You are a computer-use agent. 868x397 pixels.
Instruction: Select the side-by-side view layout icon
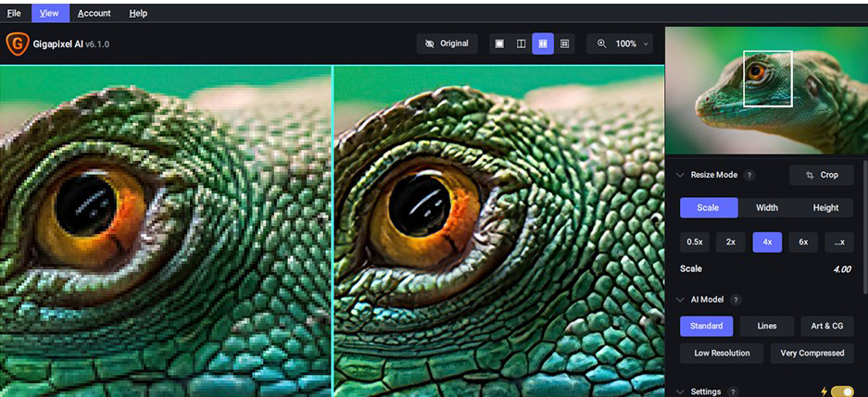(x=543, y=43)
